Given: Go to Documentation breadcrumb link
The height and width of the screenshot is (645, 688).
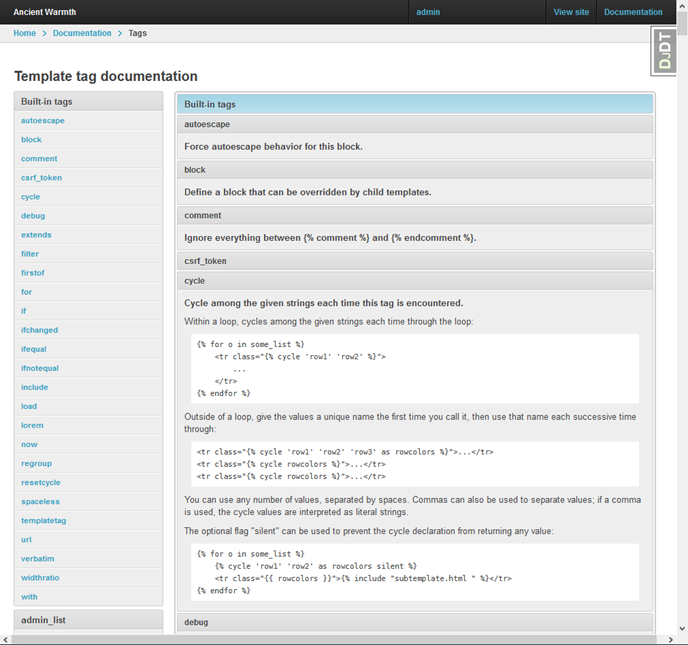Looking at the screenshot, I should [x=82, y=33].
